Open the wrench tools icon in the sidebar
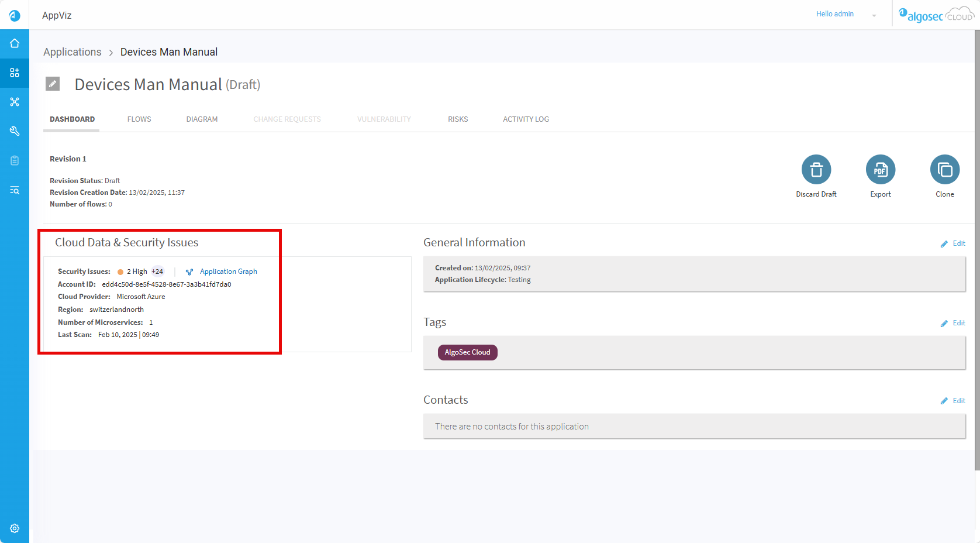Screen dimensions: 980x543 click(x=15, y=131)
